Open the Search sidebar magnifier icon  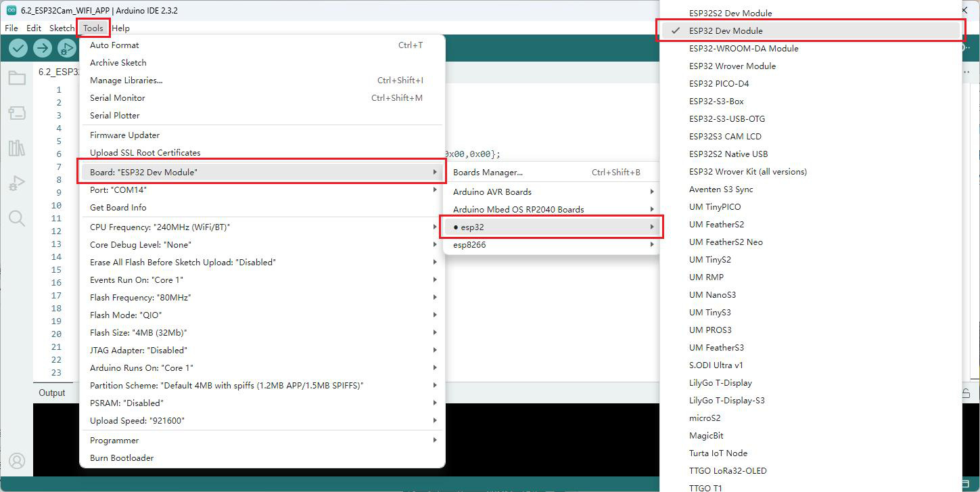17,218
